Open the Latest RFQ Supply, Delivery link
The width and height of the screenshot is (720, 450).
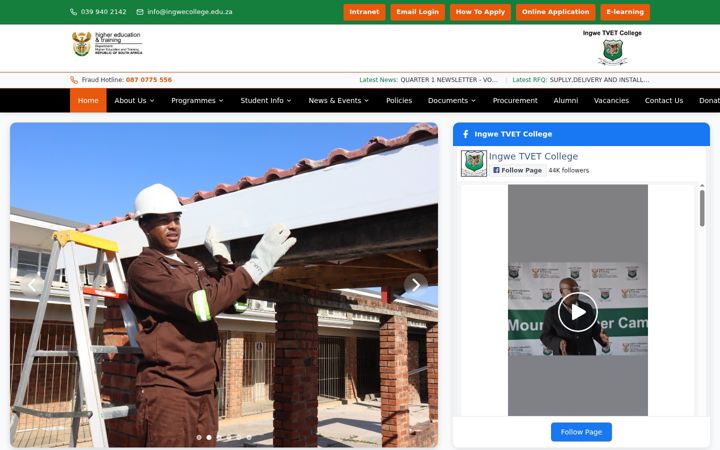point(599,80)
